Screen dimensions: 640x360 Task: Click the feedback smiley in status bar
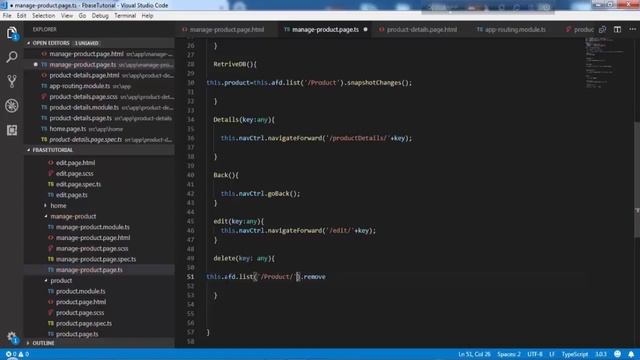click(618, 354)
